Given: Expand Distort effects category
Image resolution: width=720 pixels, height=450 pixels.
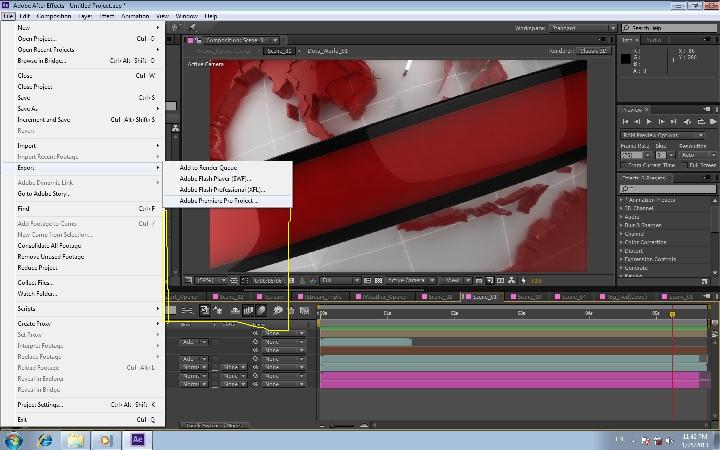Looking at the screenshot, I should [622, 251].
